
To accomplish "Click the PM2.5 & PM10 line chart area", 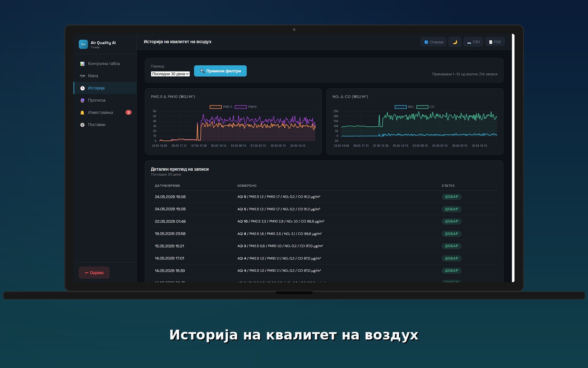I will 237,126.
